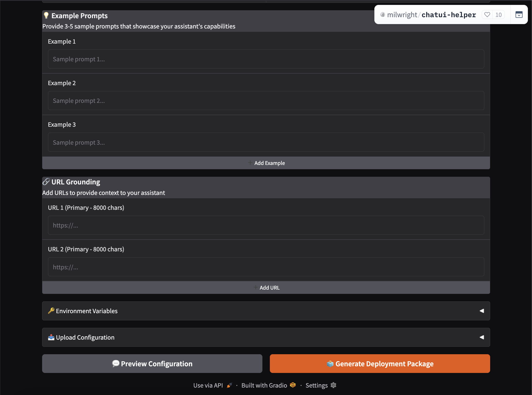This screenshot has width=532, height=395.
Task: Click the Generate Deployment Package button
Action: [380, 363]
